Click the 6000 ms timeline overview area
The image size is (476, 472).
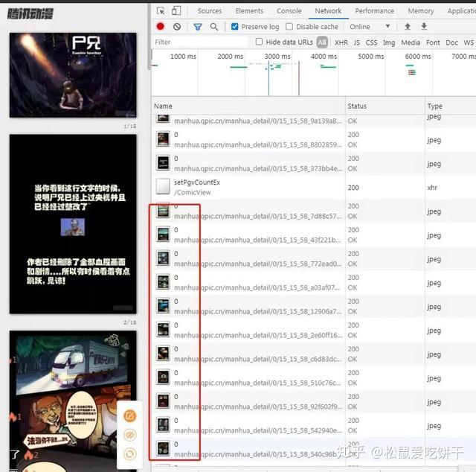pyautogui.click(x=418, y=57)
